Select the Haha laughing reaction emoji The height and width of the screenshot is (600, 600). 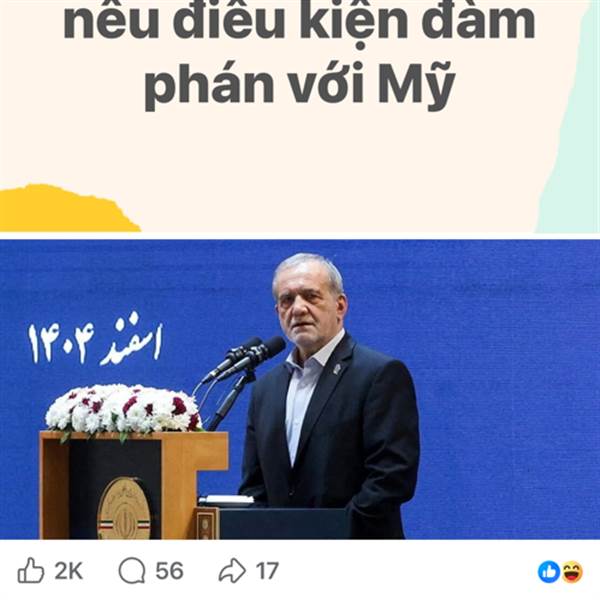click(572, 572)
